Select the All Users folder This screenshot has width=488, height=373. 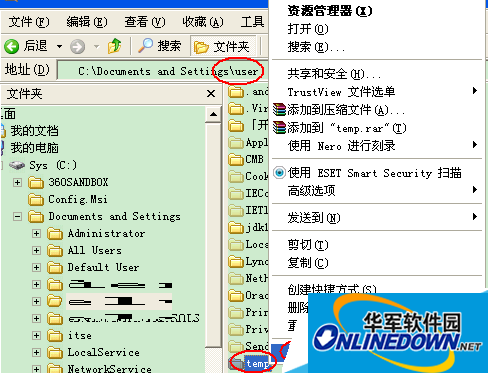(x=95, y=250)
